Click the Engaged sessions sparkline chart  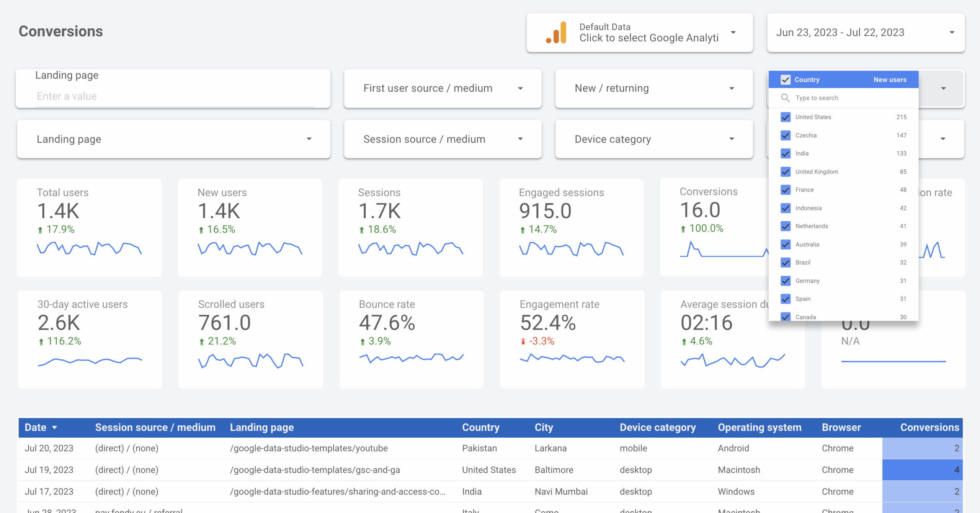[571, 249]
